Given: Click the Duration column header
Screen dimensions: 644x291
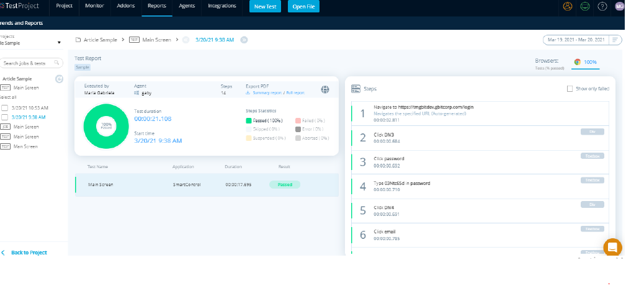Looking at the screenshot, I should pos(233,167).
